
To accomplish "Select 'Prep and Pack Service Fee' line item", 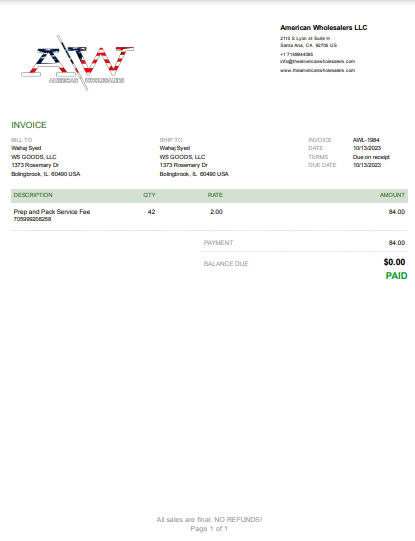I will (x=52, y=212).
